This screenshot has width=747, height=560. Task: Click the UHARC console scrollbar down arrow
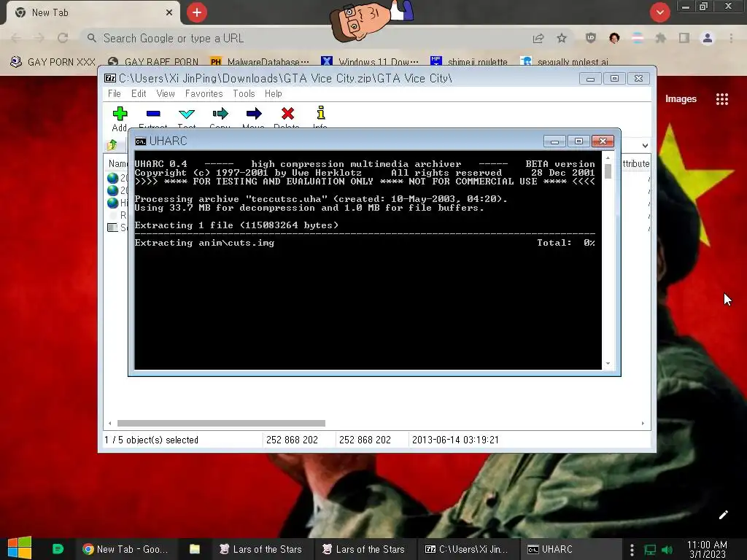point(608,363)
